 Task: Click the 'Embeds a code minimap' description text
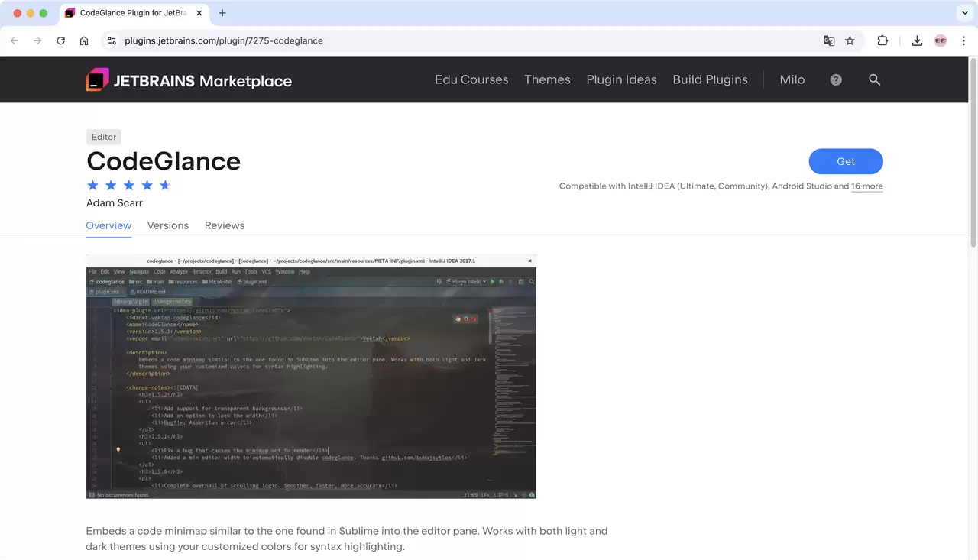[x=347, y=539]
